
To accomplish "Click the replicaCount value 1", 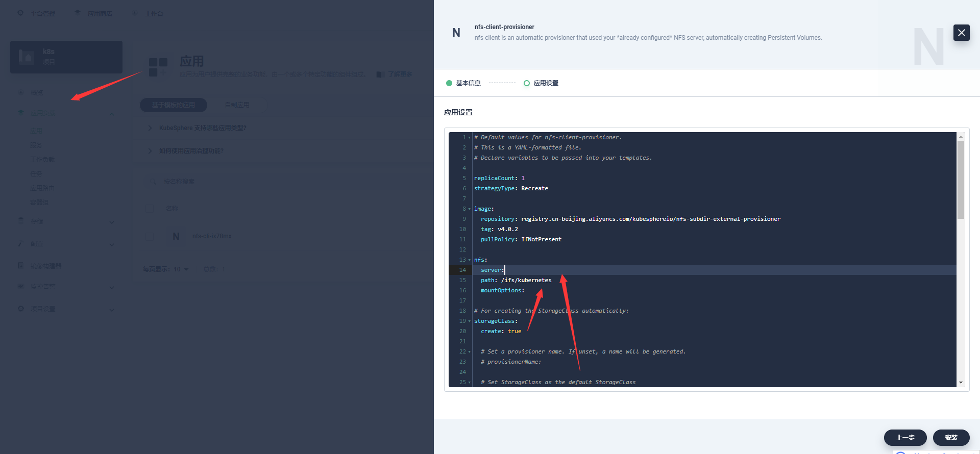I will [x=523, y=178].
